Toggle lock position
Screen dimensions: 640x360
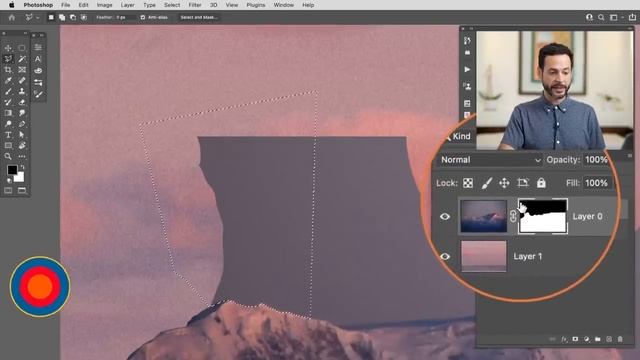(x=504, y=183)
